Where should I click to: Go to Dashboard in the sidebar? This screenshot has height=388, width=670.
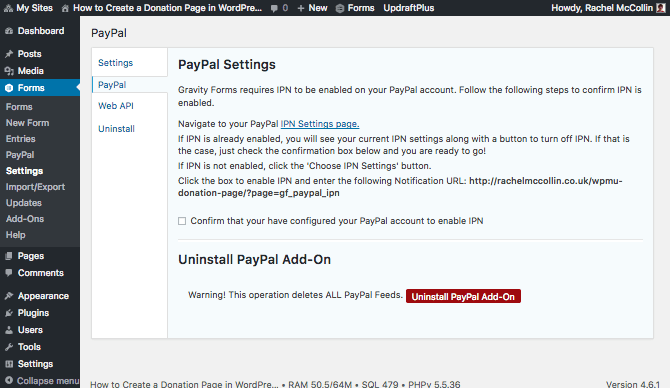pos(40,31)
